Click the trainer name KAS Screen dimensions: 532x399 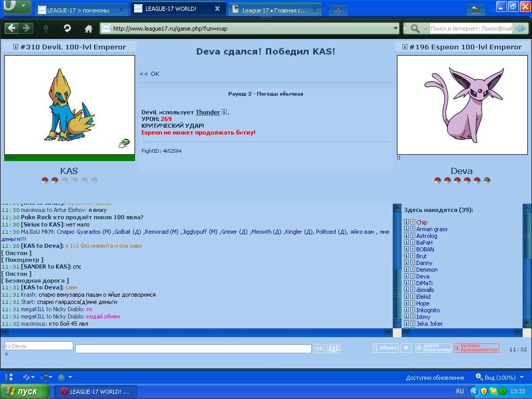69,170
